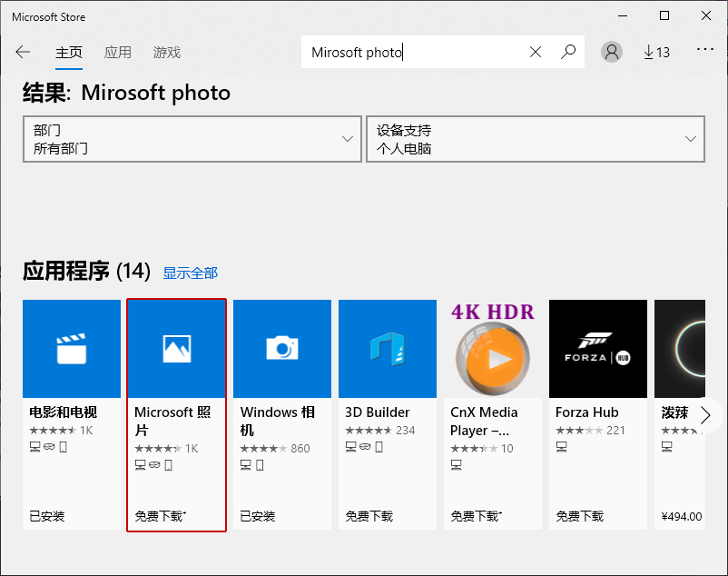Viewport: 728px width, 576px height.
Task: Open the 泼辣 app tile
Action: coord(680,348)
